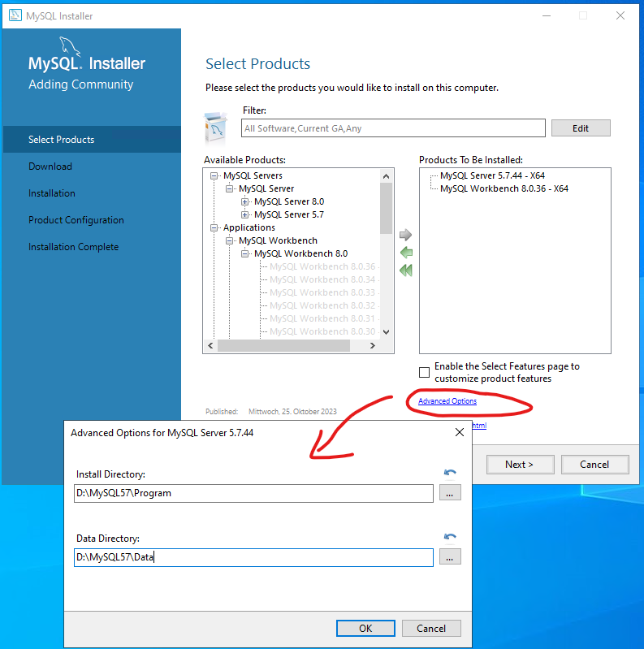644x649 pixels.
Task: Open the Installation Complete sidebar step
Action: [73, 247]
